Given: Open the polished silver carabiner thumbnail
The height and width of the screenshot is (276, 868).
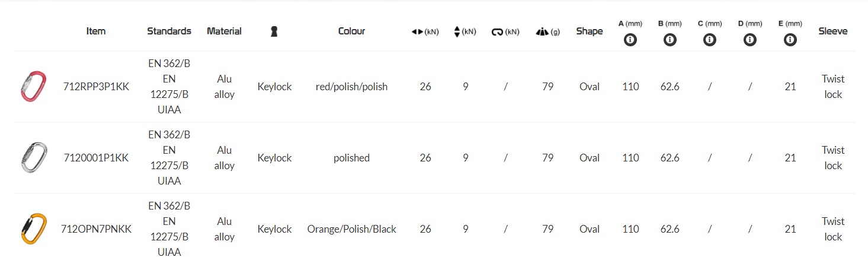Looking at the screenshot, I should [33, 158].
